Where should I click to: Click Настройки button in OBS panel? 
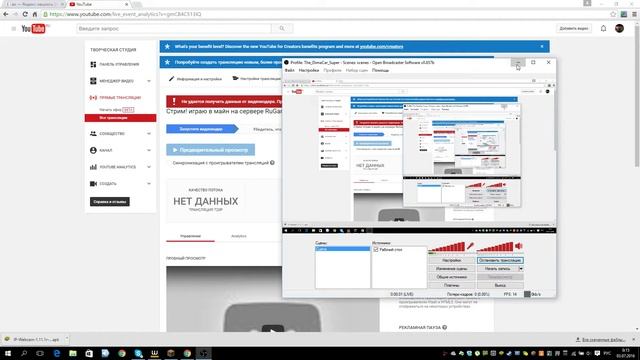coord(451,260)
